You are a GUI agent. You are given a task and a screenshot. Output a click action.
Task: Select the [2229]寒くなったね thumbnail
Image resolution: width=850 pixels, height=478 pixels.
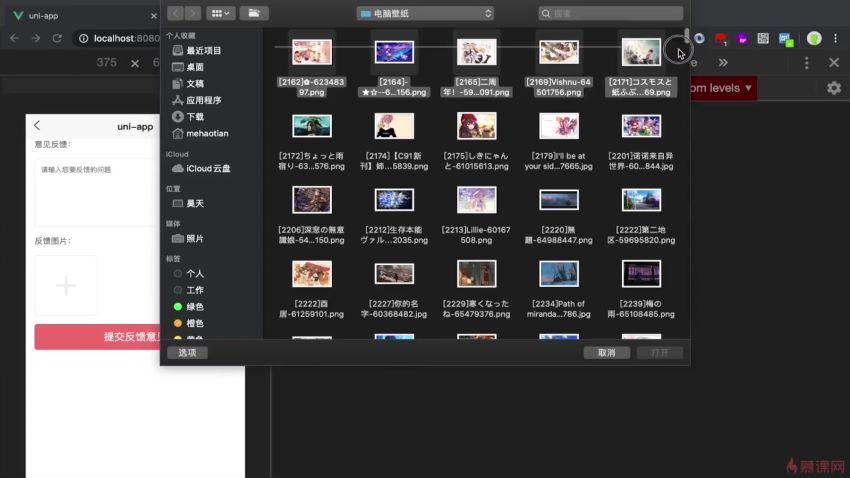[476, 274]
